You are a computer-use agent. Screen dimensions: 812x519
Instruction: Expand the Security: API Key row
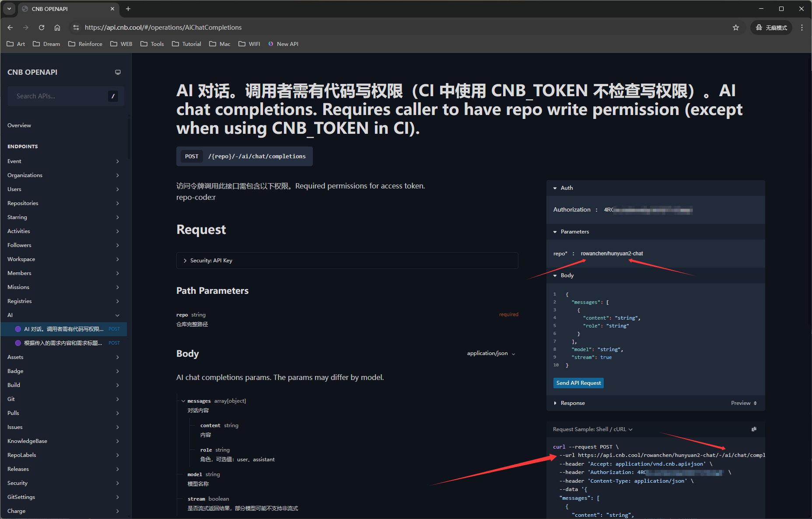211,261
